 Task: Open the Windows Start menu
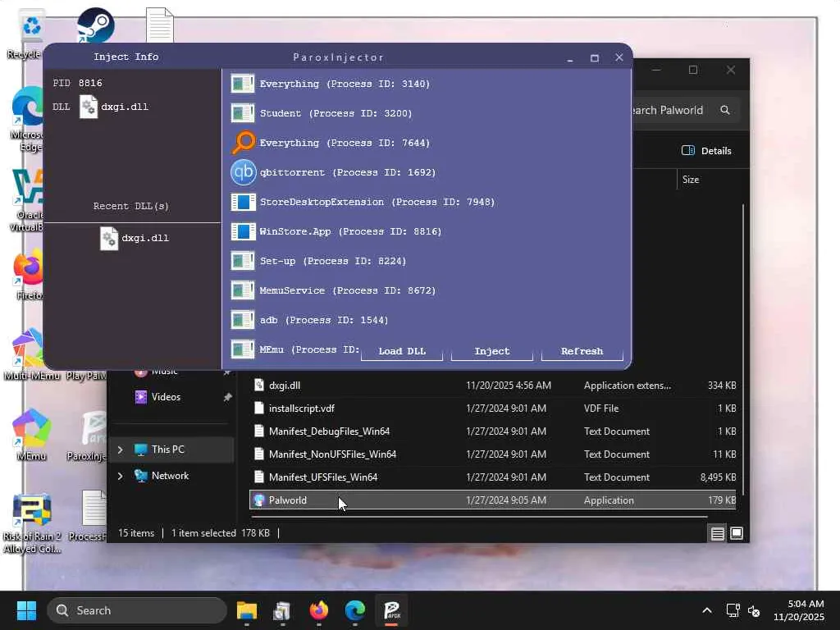26,610
